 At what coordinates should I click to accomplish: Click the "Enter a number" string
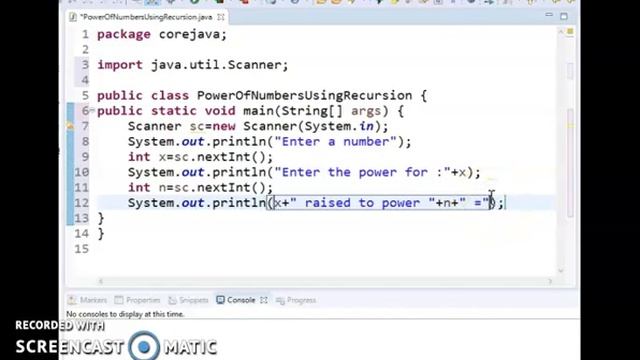pyautogui.click(x=336, y=142)
